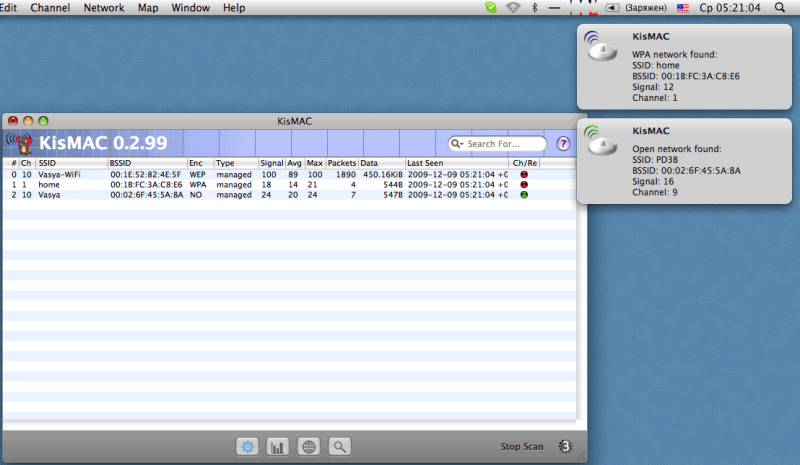This screenshot has height=465, width=800.
Task: Open the Network menu
Action: [104, 8]
